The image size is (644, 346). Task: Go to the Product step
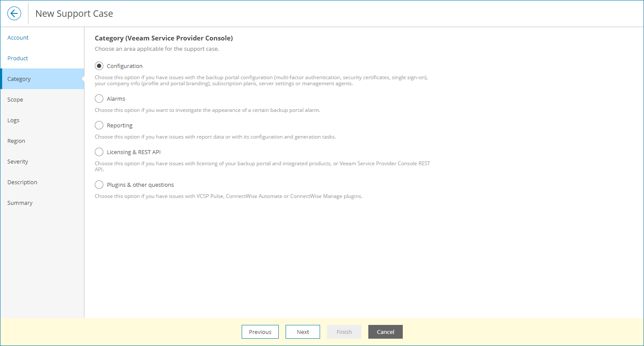click(42, 58)
